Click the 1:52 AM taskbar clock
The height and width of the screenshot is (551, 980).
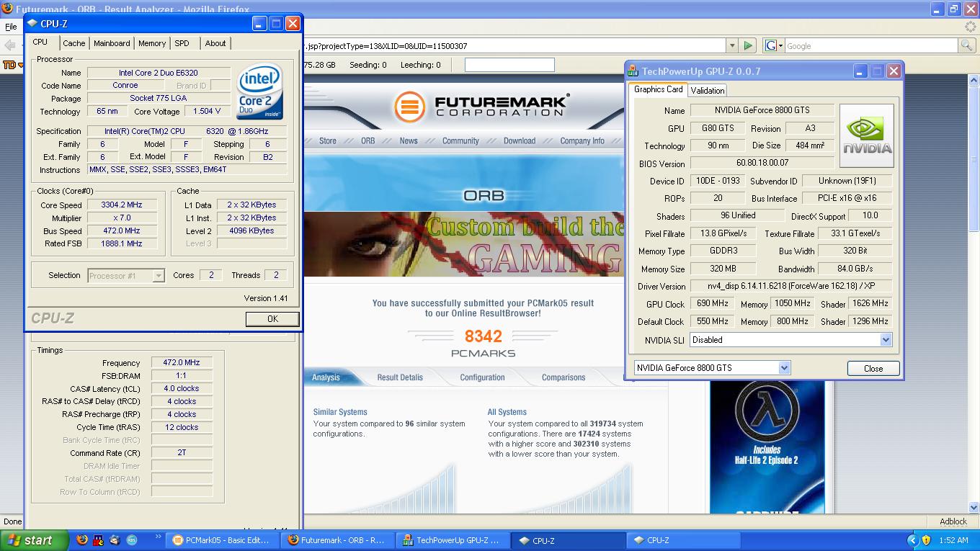(x=953, y=540)
